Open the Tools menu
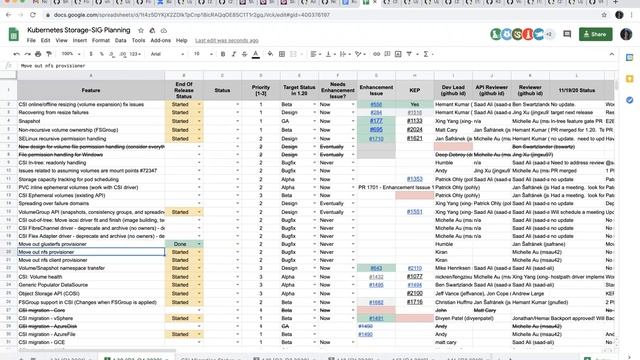640x360 pixels. 138,40
